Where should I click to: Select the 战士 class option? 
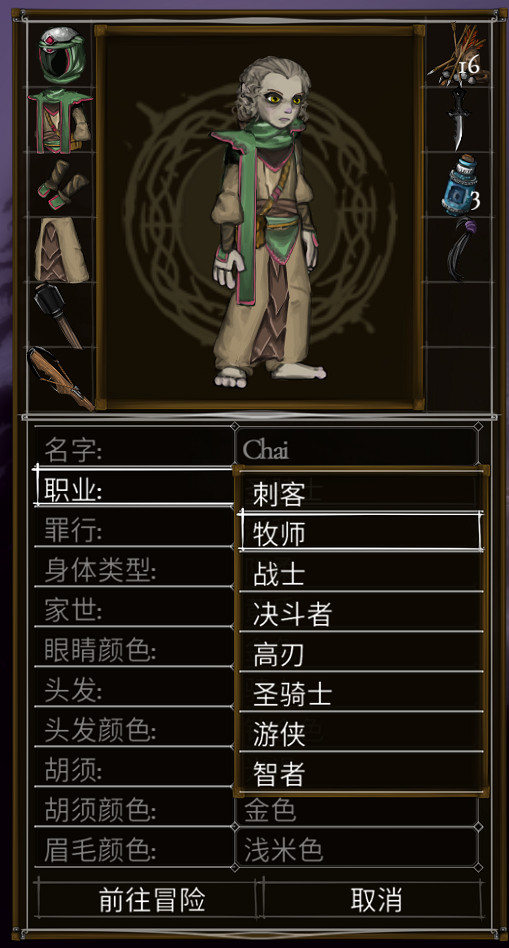361,573
